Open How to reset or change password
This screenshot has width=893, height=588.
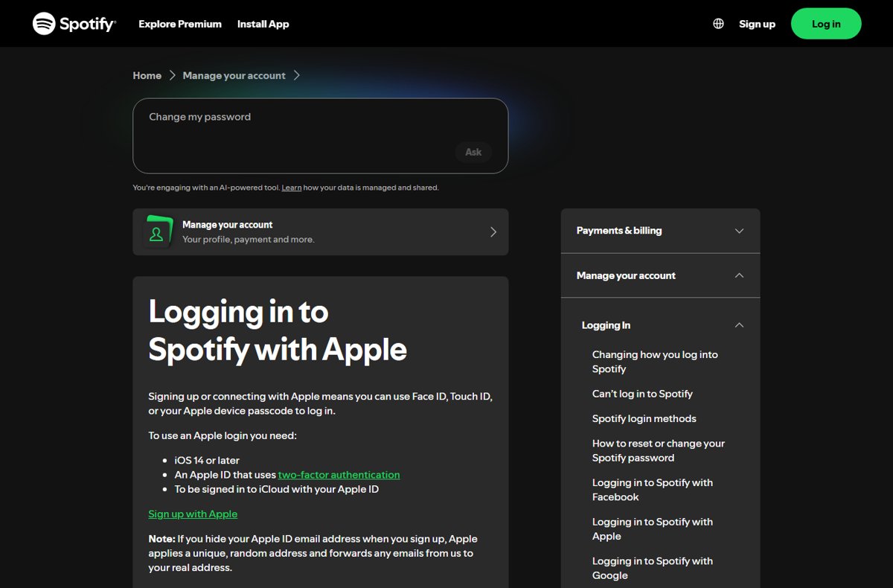point(659,450)
